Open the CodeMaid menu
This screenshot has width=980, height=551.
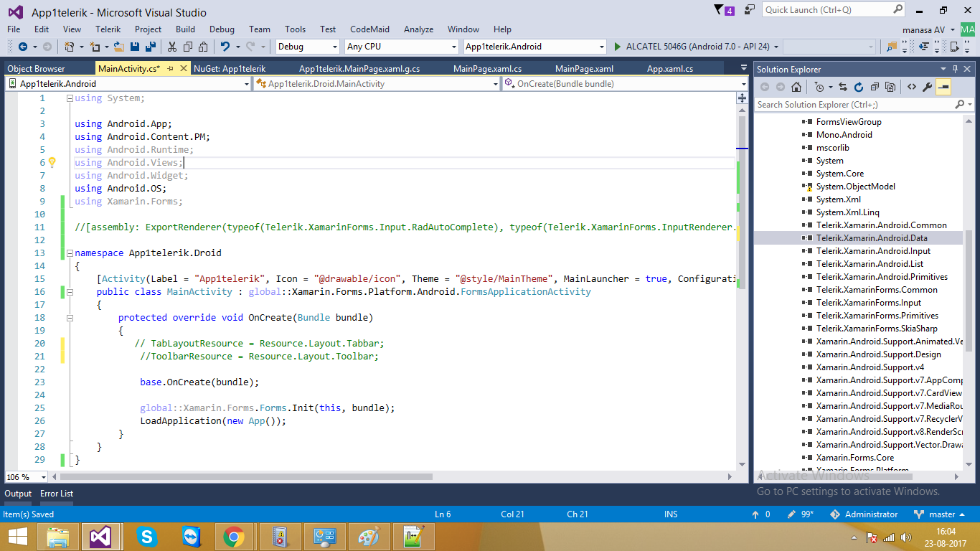pos(369,29)
